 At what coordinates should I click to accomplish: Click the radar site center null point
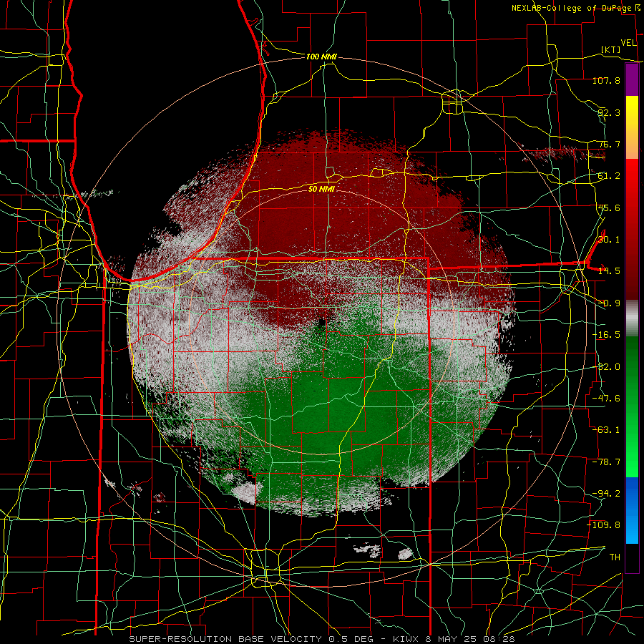[x=322, y=321]
